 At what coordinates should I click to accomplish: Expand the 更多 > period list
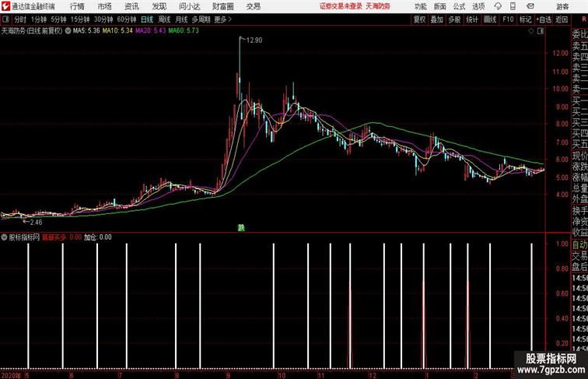pyautogui.click(x=222, y=19)
